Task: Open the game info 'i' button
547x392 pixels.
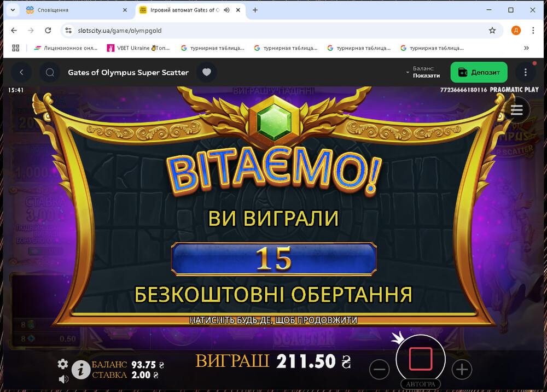Action: pyautogui.click(x=81, y=370)
